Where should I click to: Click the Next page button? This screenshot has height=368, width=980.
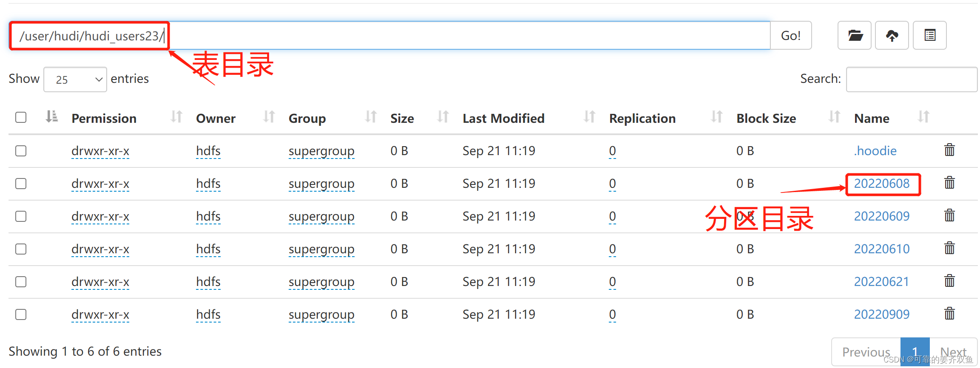953,352
